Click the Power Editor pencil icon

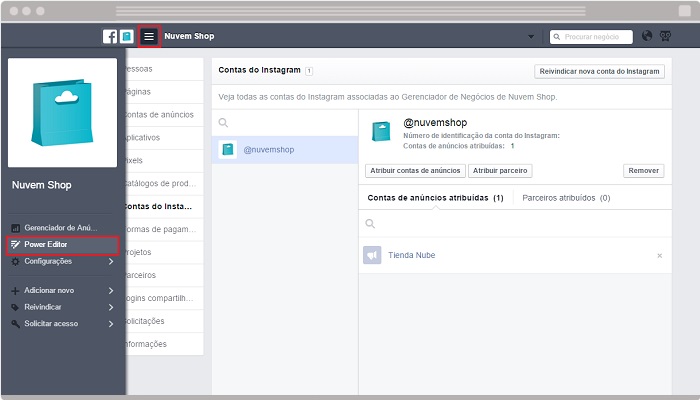click(16, 245)
